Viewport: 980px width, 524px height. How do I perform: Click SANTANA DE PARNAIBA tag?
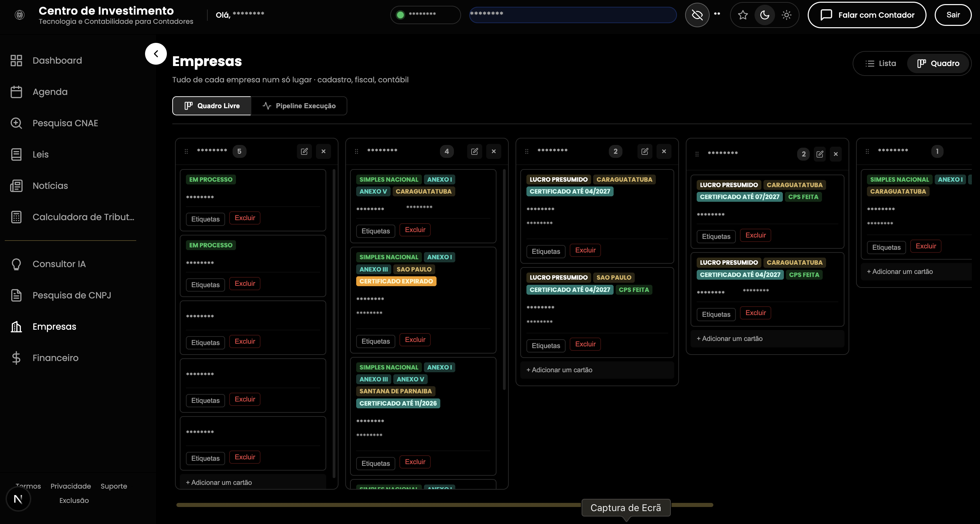(x=396, y=391)
